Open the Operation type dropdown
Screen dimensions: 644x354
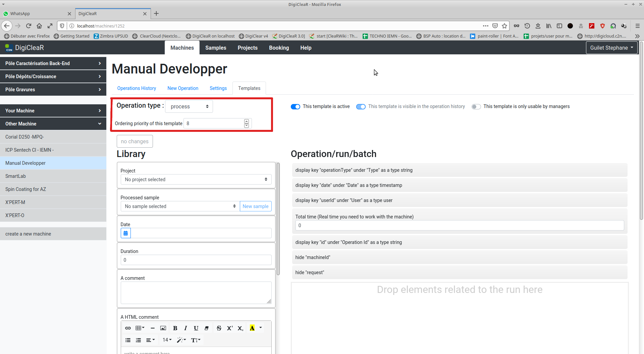[189, 107]
